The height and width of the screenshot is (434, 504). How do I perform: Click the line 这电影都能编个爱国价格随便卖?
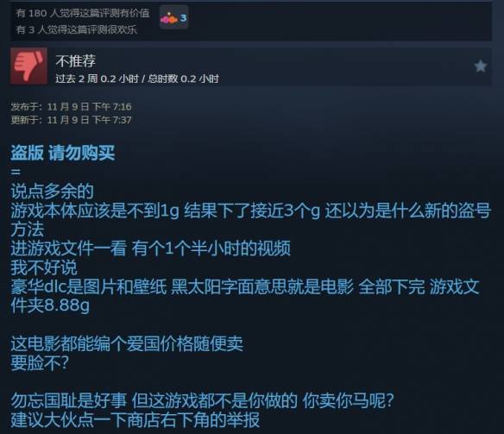coord(127,344)
